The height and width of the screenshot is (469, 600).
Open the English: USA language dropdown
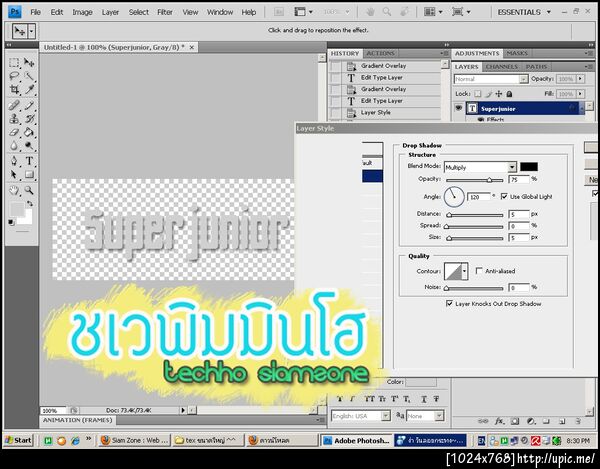[386, 415]
